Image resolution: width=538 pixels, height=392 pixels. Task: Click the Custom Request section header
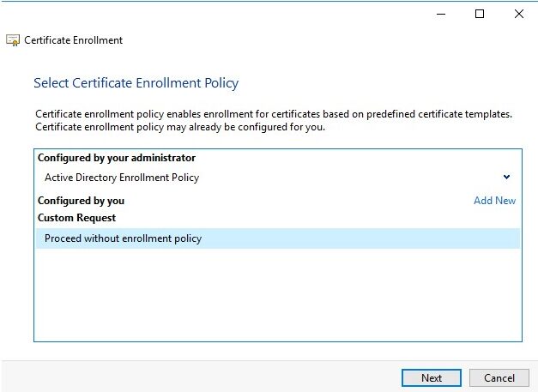pos(76,218)
